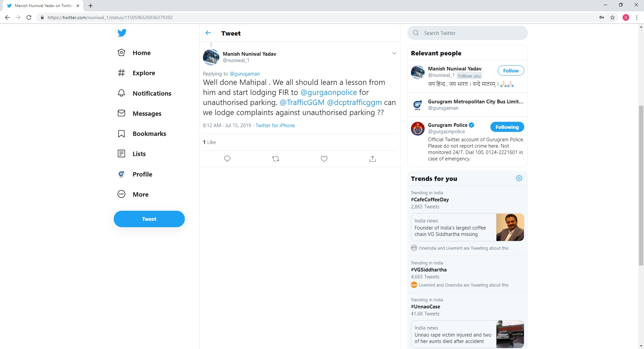Follow Manish Nuniwal Yadav
The image size is (644, 349).
click(511, 70)
